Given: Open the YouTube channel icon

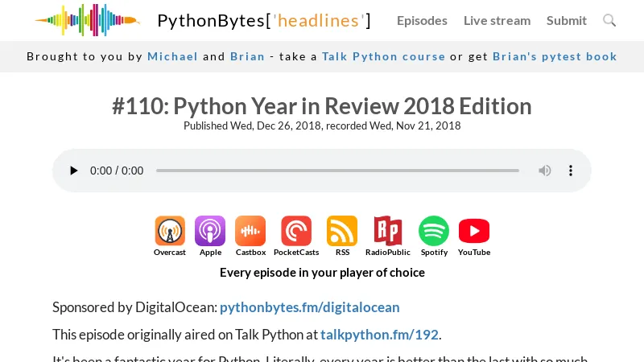Looking at the screenshot, I should click(x=474, y=231).
